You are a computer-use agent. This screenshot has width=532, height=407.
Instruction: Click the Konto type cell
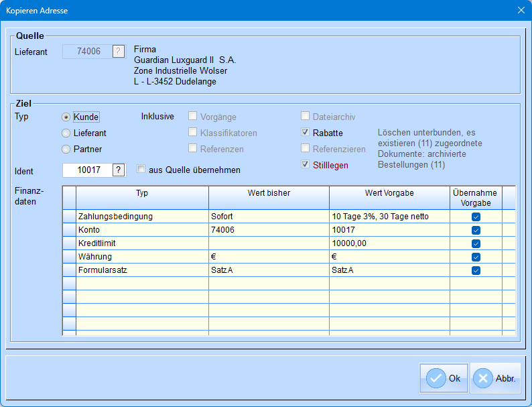142,230
